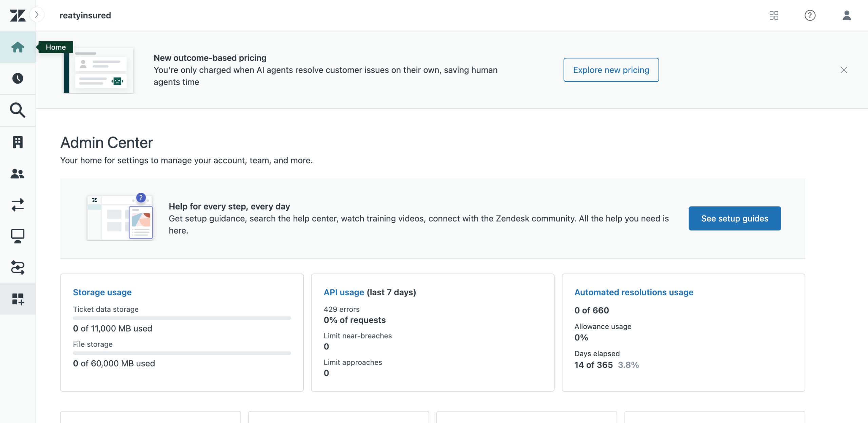
Task: Click the Zendesk logo icon
Action: pyautogui.click(x=18, y=15)
